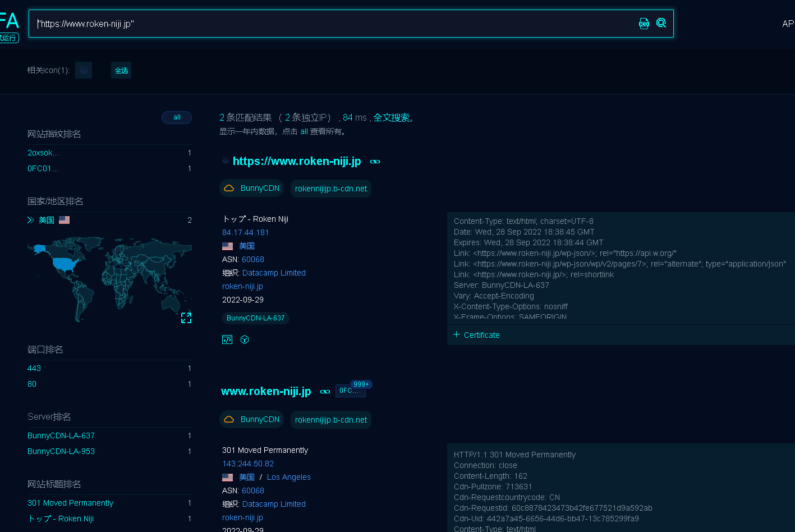Viewport: 795px width, 532px height.
Task: Select the related icon thumbnail
Action: pyautogui.click(x=84, y=70)
